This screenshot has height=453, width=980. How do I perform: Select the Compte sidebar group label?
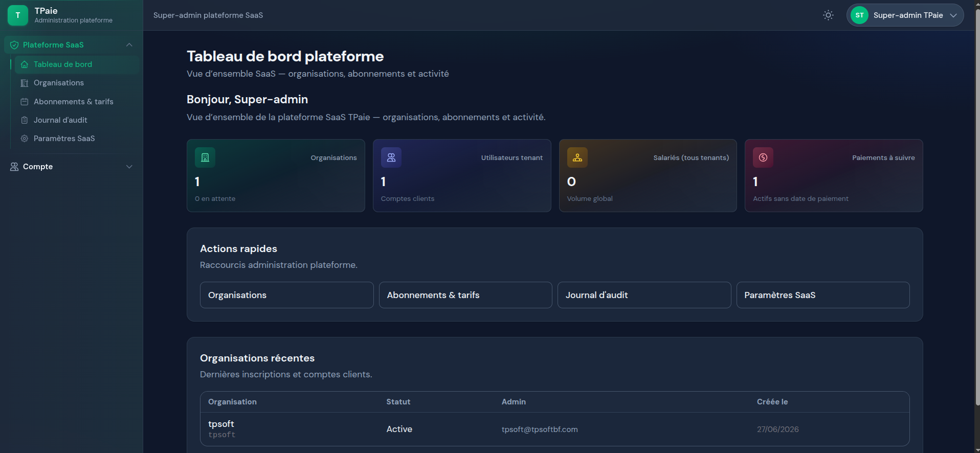(38, 167)
